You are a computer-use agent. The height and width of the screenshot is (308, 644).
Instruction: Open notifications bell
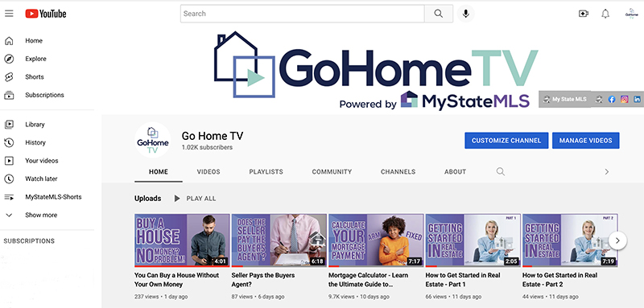click(x=605, y=14)
